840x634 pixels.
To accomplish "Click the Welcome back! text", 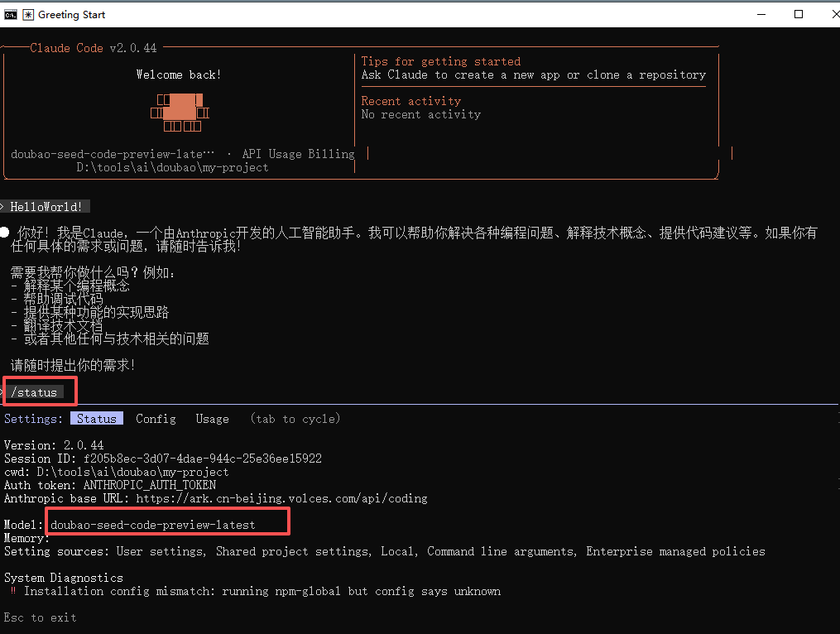I will (179, 74).
